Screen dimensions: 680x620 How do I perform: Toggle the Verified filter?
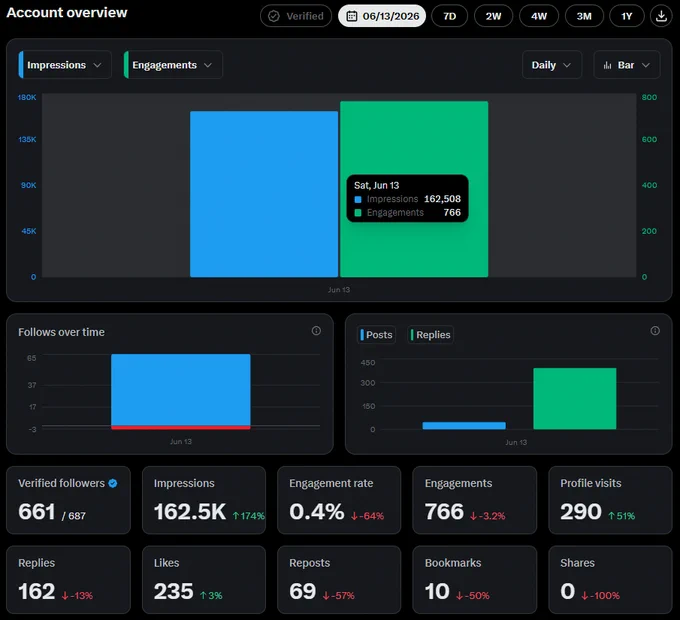pyautogui.click(x=296, y=16)
